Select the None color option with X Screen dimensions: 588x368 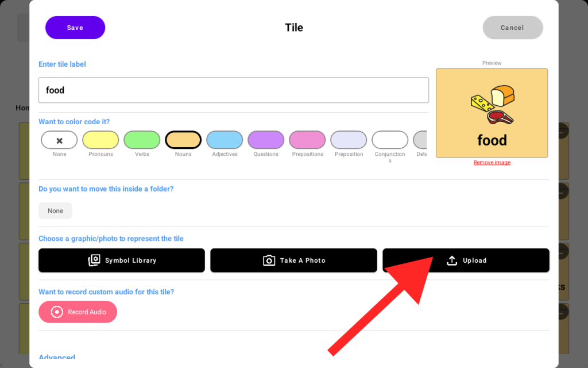[59, 140]
